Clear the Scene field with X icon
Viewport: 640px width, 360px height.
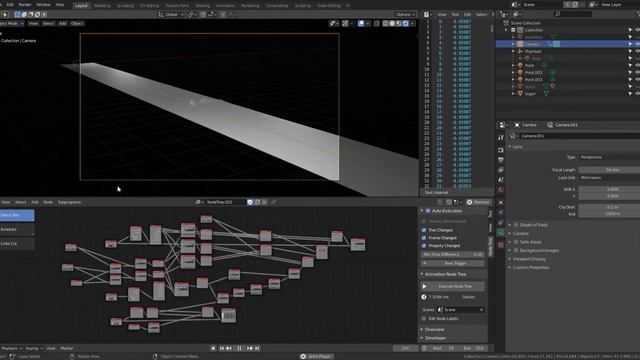point(482,310)
